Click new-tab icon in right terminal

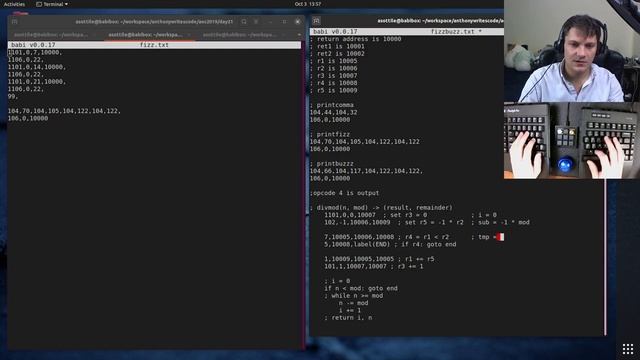[316, 21]
